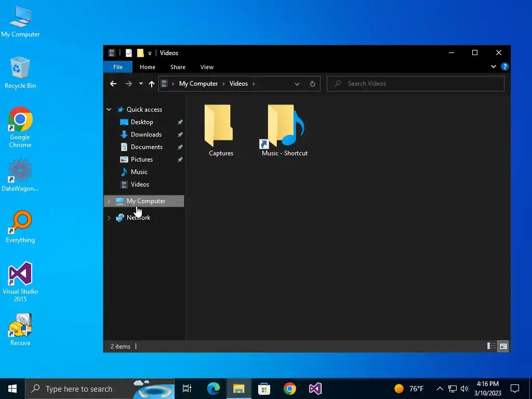Switch to details view in the status bar
Image resolution: width=532 pixels, height=399 pixels.
(x=491, y=346)
